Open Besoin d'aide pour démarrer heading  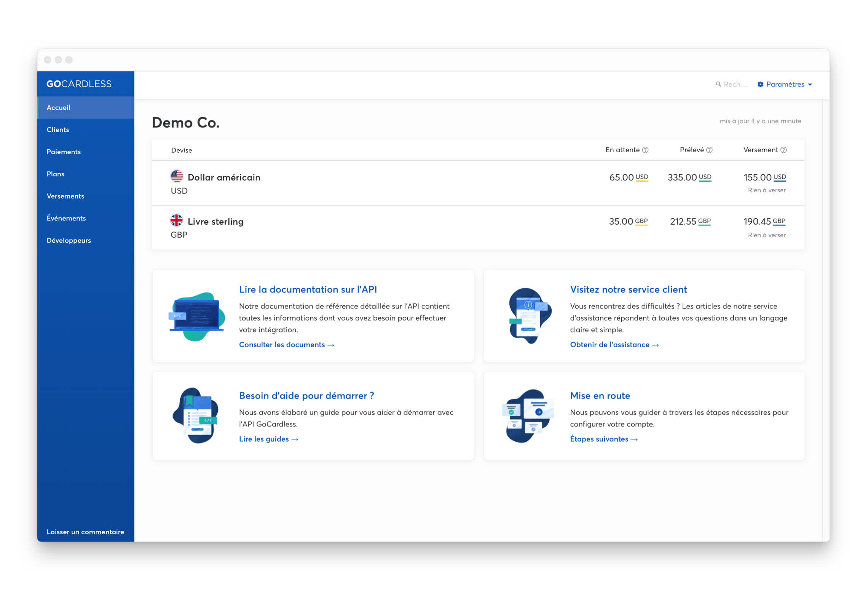pyautogui.click(x=306, y=396)
